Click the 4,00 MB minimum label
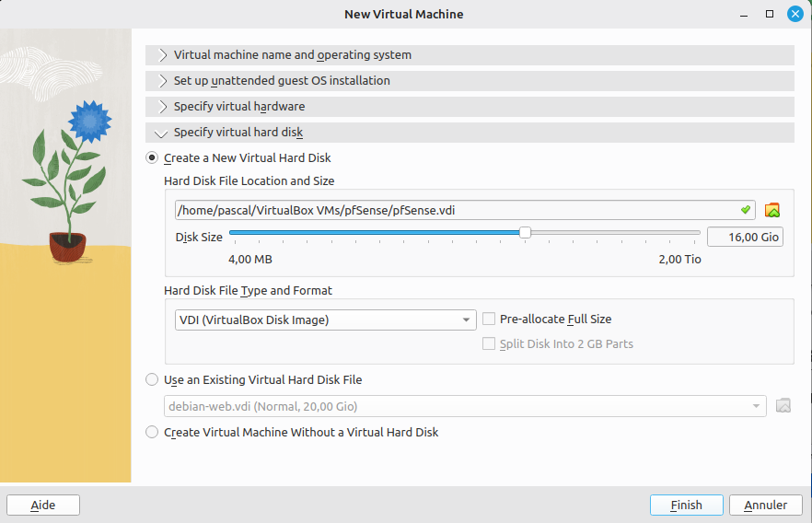 click(x=250, y=260)
